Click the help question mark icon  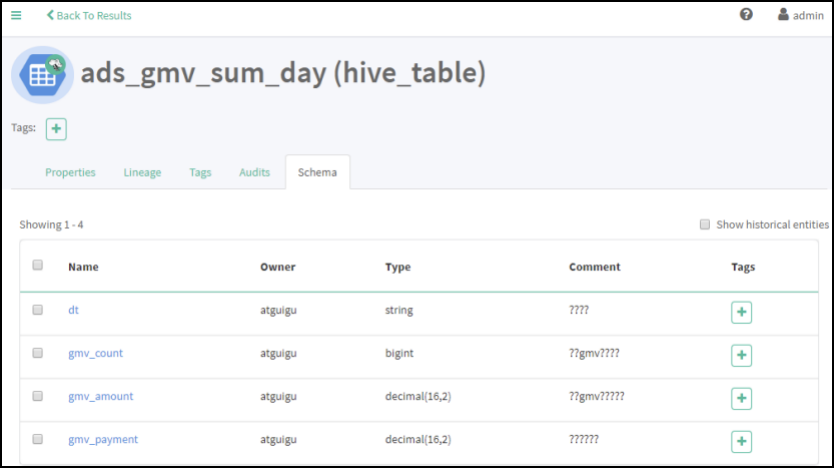(x=746, y=15)
